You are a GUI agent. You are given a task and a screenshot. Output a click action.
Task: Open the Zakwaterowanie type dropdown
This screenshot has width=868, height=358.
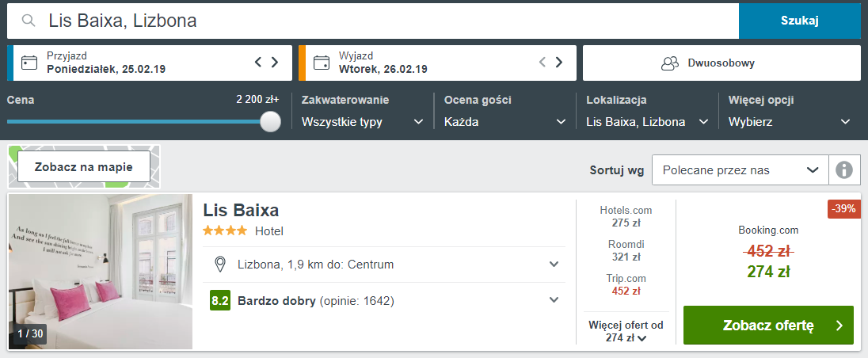363,122
